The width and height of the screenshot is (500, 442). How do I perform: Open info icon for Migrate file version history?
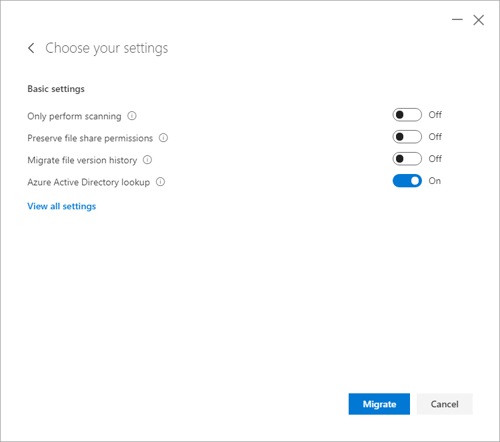147,160
